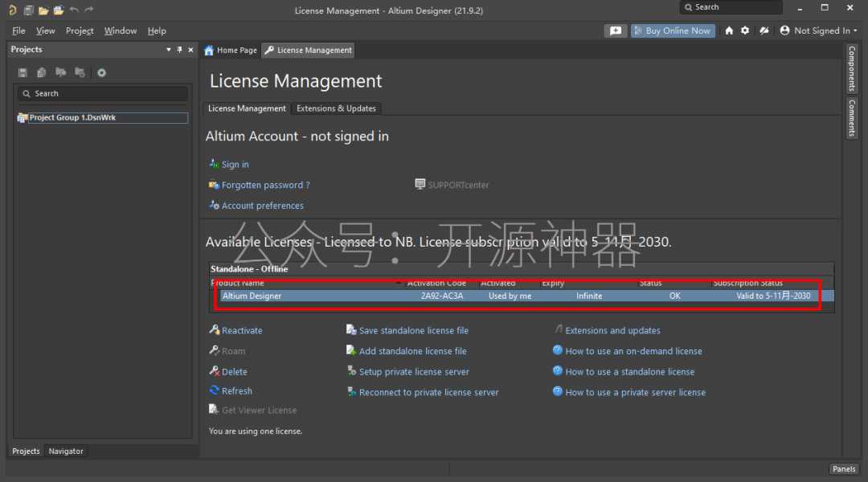Open the Window menu
The image size is (868, 482).
(120, 31)
